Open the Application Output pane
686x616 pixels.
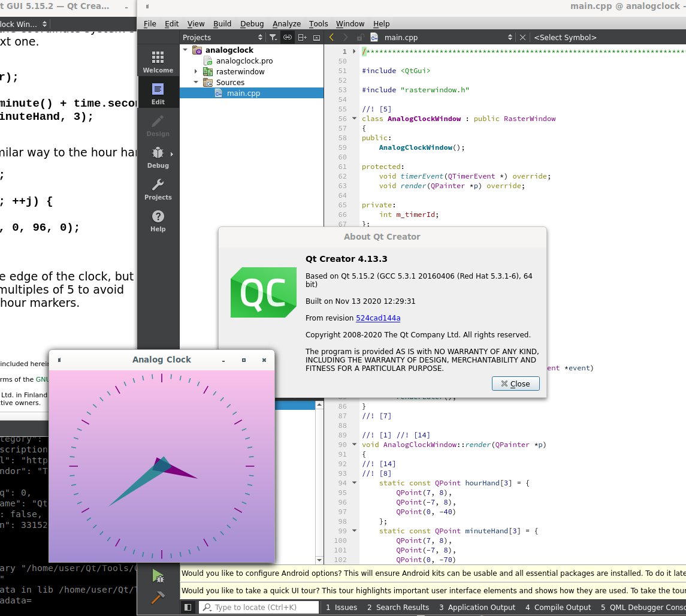478,607
